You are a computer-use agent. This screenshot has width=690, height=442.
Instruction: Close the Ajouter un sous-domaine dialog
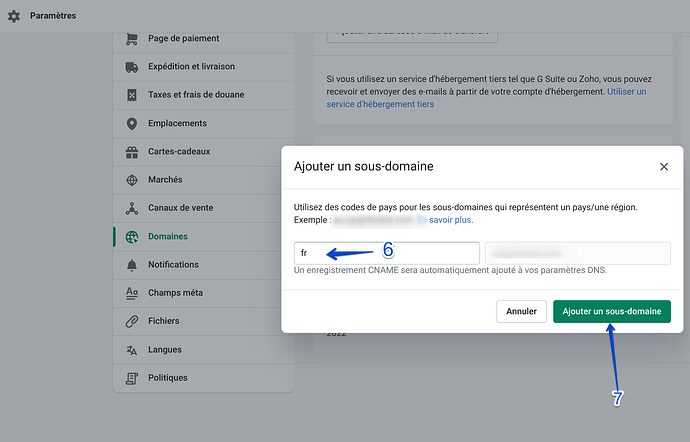(x=664, y=167)
